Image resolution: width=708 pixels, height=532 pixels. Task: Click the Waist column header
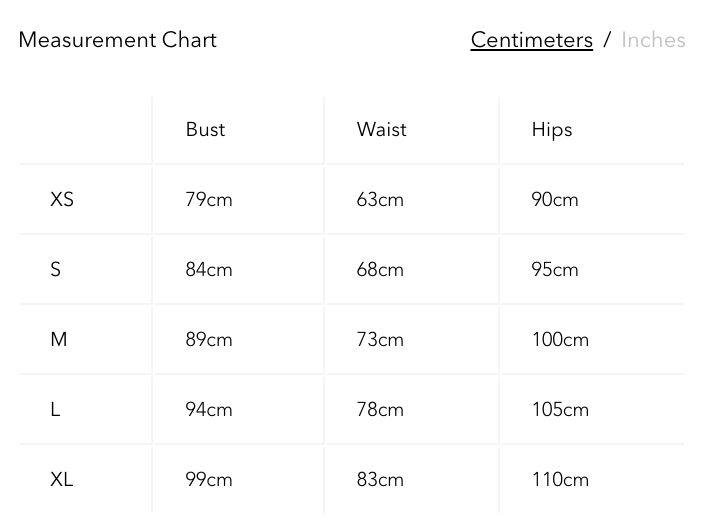click(x=381, y=129)
